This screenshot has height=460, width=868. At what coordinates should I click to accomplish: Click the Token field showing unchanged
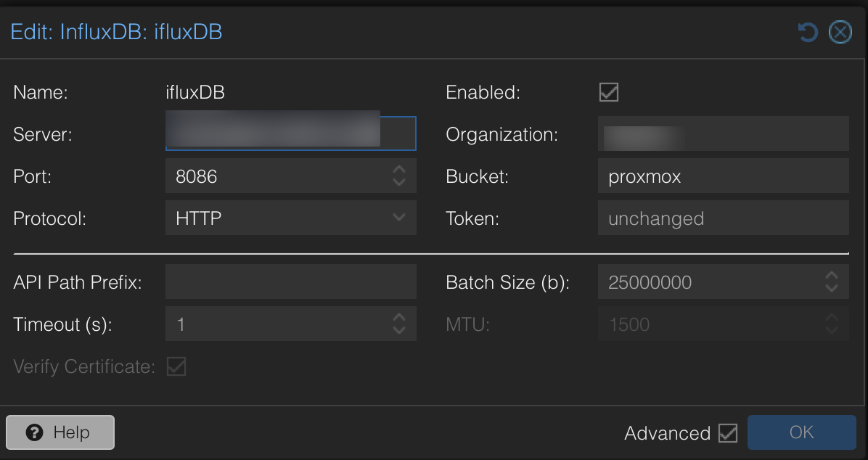pos(722,218)
